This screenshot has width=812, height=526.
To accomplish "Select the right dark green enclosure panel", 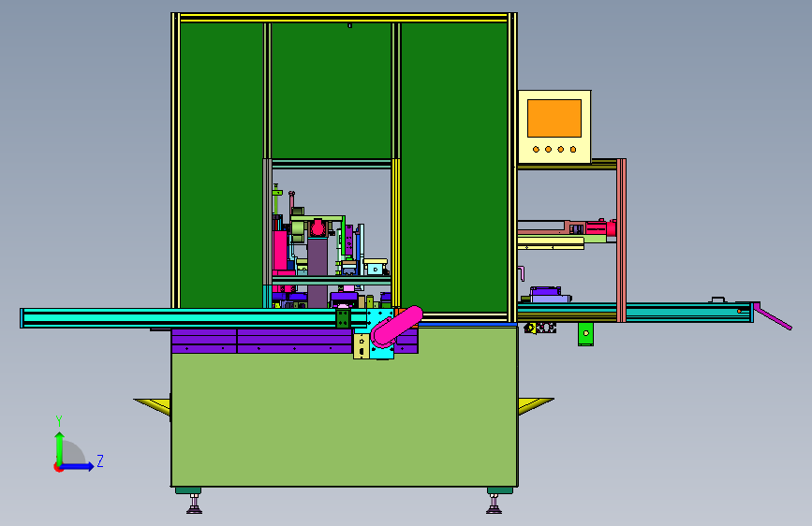I will (454, 167).
